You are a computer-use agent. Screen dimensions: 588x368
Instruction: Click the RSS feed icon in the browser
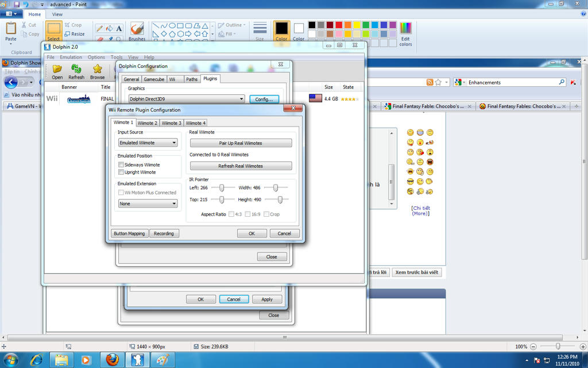(x=430, y=82)
